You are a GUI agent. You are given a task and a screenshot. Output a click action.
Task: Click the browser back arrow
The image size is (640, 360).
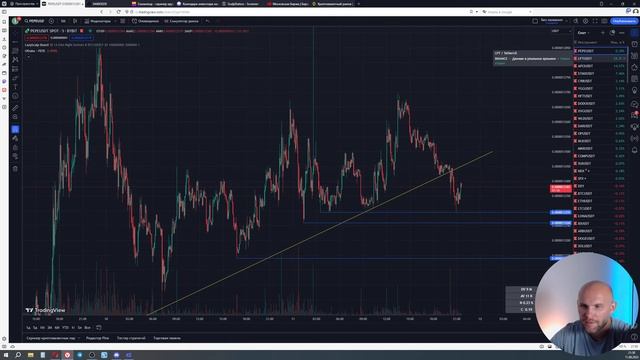(102, 12)
